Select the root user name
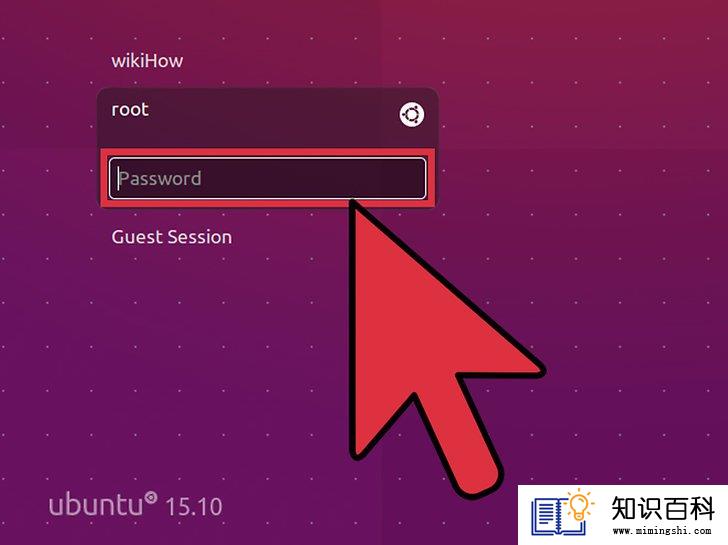 (130, 110)
